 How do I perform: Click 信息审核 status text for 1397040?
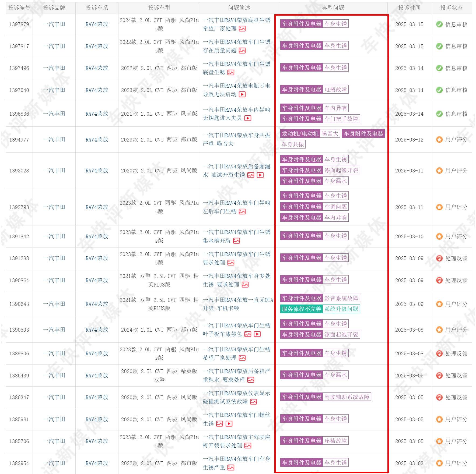[456, 90]
